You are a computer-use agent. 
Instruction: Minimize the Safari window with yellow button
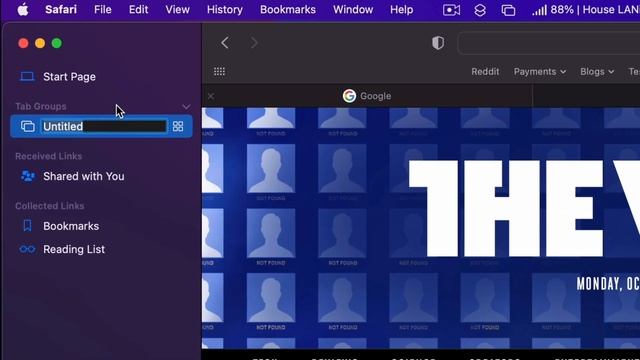coord(40,43)
